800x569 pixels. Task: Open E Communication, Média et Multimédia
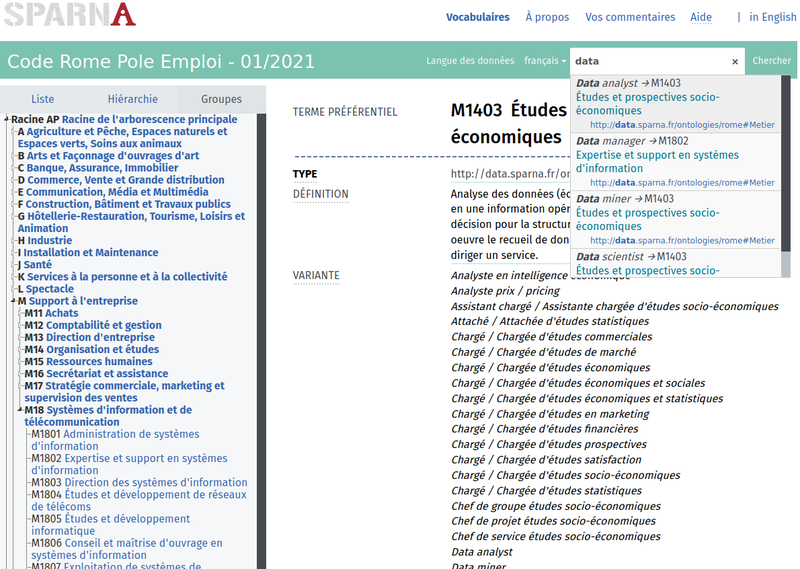113,192
